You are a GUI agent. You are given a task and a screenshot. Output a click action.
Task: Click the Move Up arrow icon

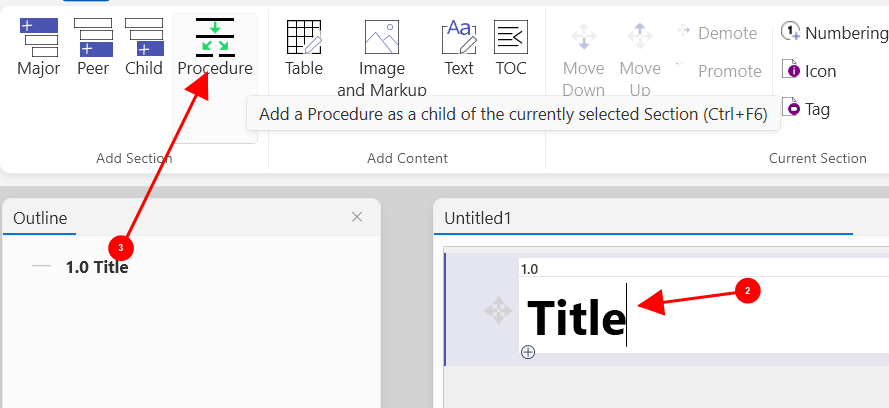point(640,38)
